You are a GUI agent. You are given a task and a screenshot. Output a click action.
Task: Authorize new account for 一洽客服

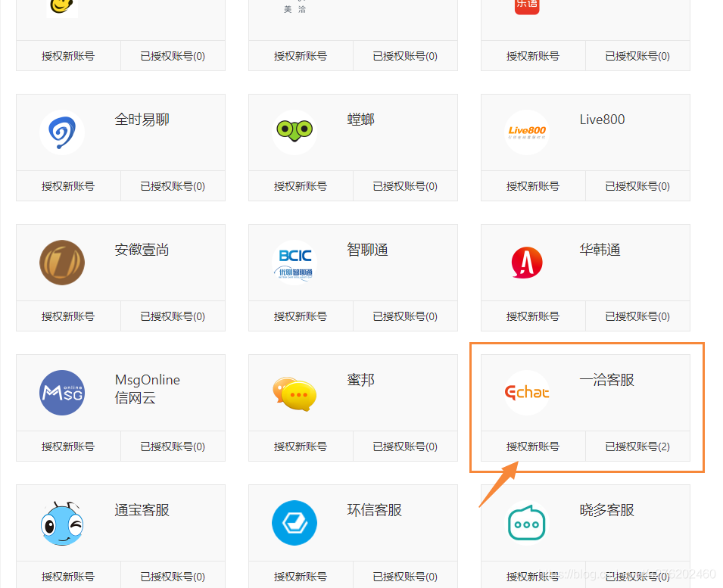(533, 446)
